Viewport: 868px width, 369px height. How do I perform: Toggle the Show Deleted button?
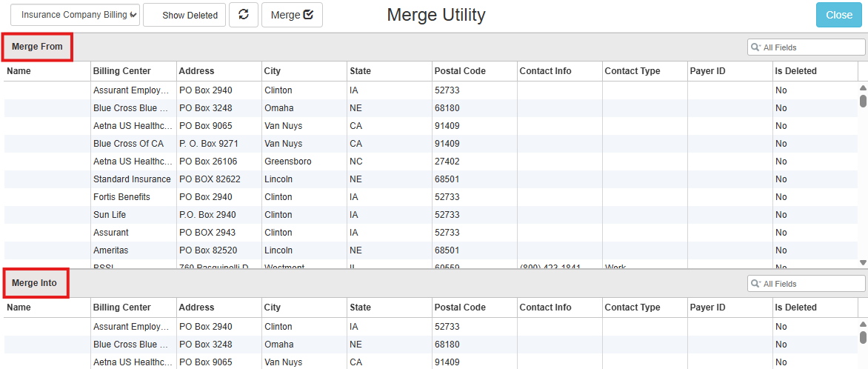[x=184, y=15]
